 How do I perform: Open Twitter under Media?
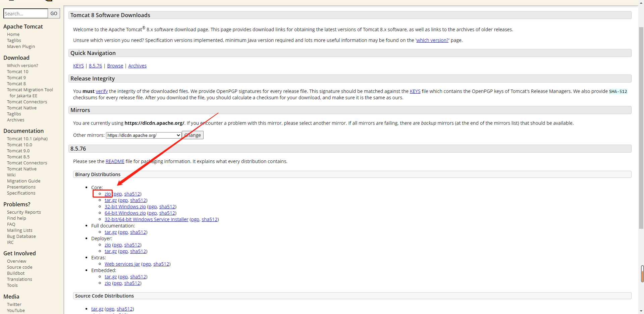14,305
